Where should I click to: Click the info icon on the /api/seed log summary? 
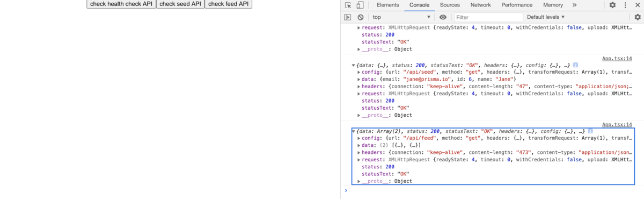click(575, 65)
